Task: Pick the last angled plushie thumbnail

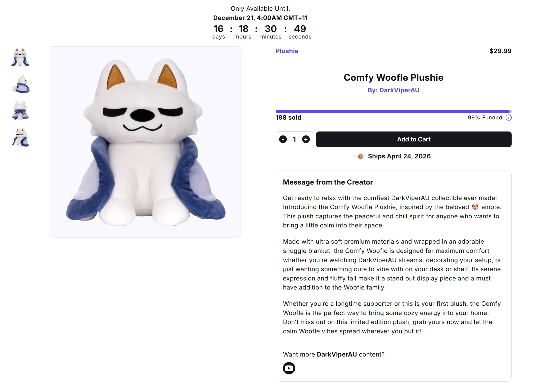Action: pos(21,137)
